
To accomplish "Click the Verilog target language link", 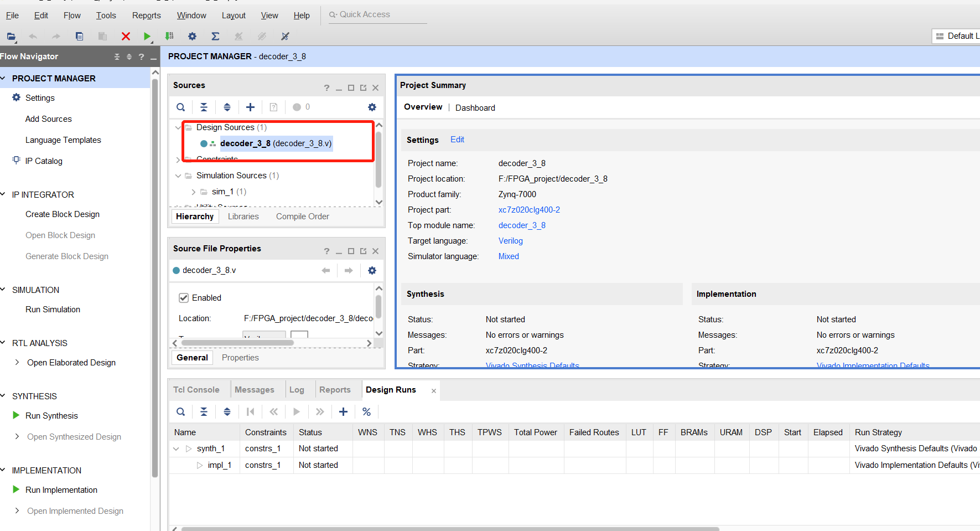I will point(511,241).
